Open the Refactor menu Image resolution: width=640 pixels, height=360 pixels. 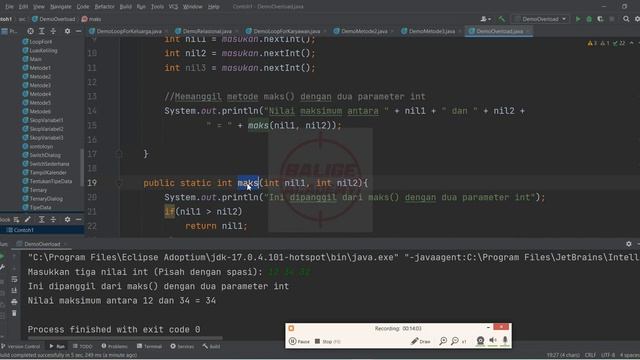[104, 7]
